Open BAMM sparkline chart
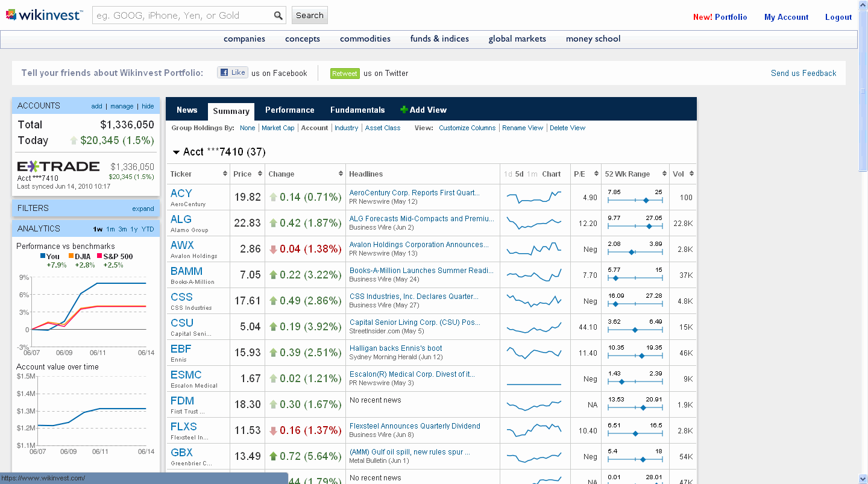 pyautogui.click(x=535, y=275)
